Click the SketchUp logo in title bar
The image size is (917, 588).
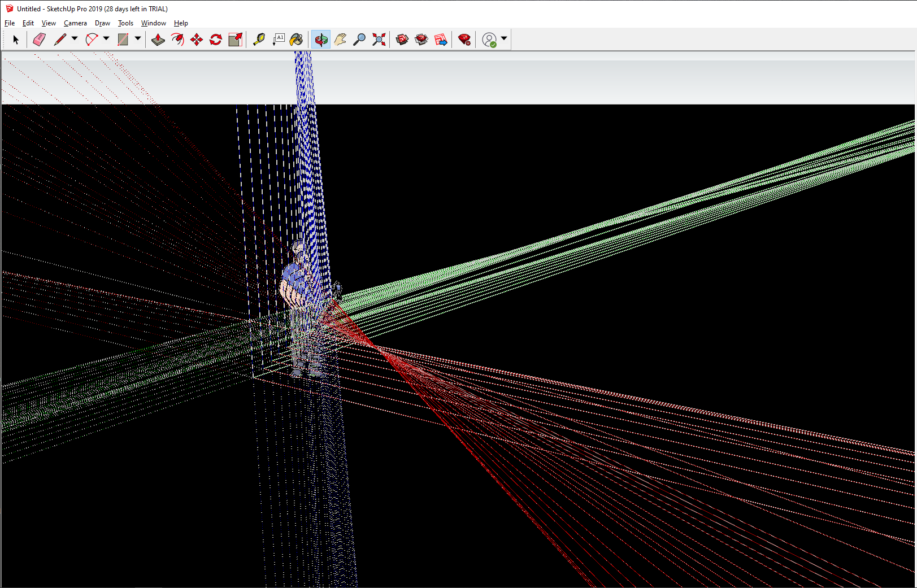point(9,8)
